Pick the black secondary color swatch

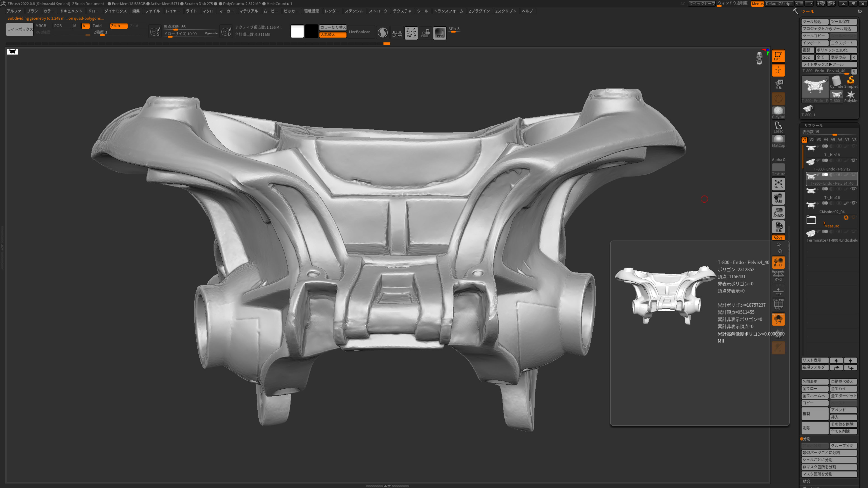pyautogui.click(x=311, y=31)
